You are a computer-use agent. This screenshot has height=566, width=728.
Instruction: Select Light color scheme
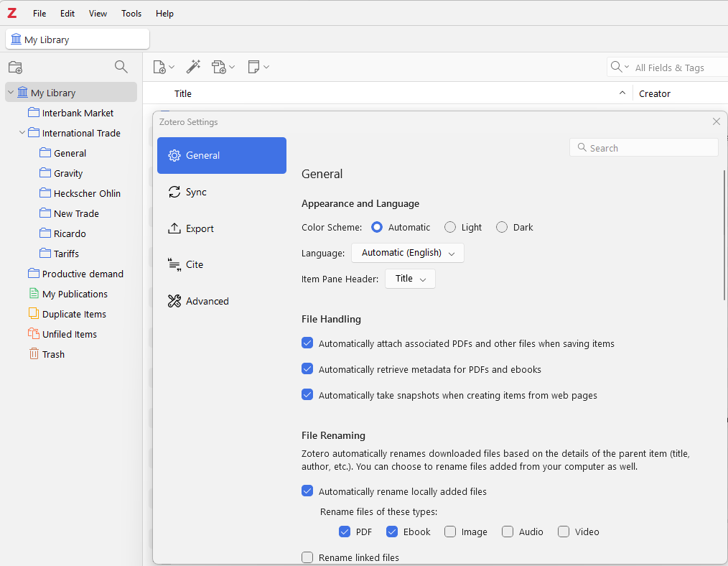[x=450, y=227]
